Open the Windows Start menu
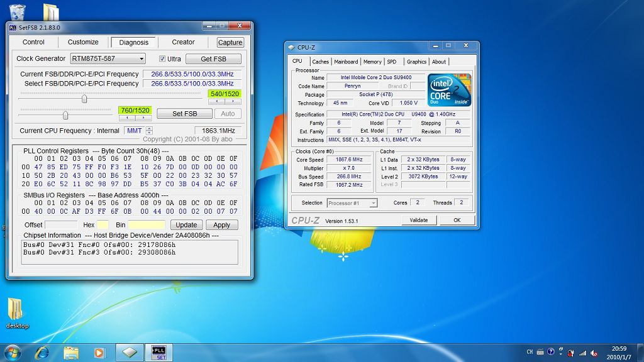The height and width of the screenshot is (362, 644). [13, 353]
